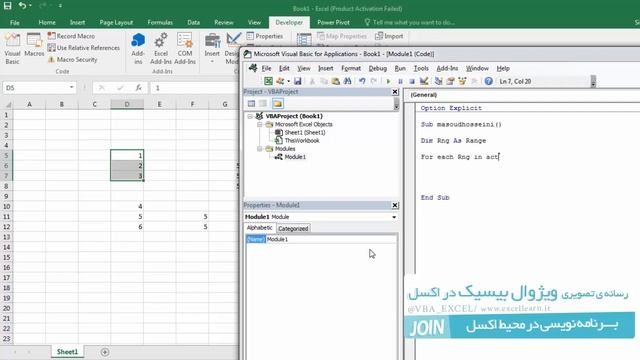Switch to Alphabetic properties tab

tap(260, 228)
